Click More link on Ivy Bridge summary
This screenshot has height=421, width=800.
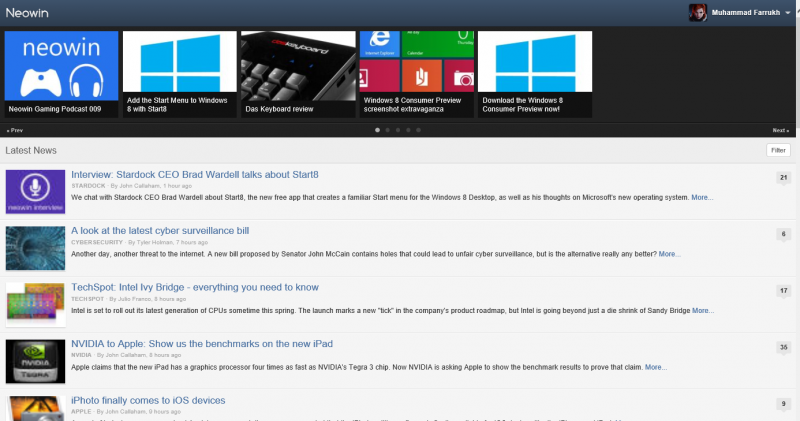coord(703,311)
